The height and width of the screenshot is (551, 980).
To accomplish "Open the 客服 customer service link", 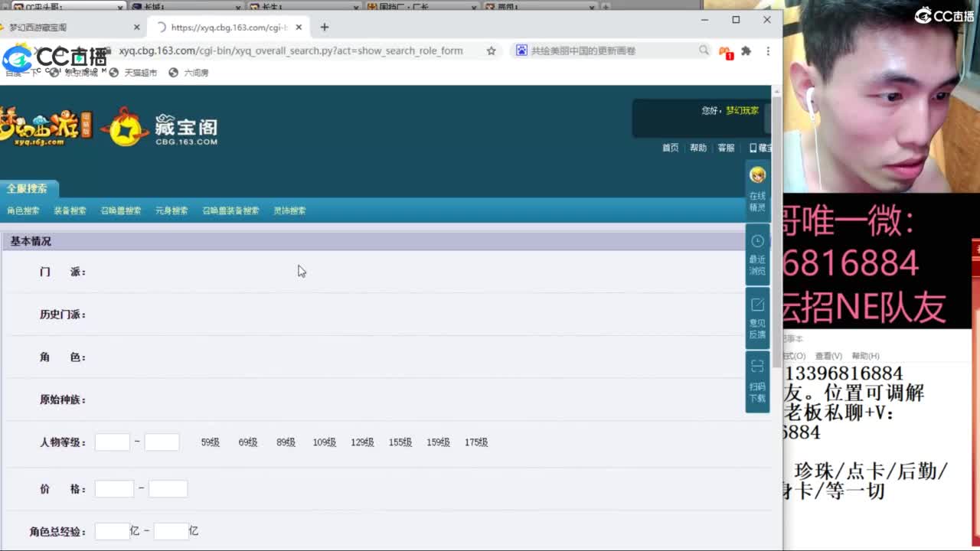I will tap(726, 148).
